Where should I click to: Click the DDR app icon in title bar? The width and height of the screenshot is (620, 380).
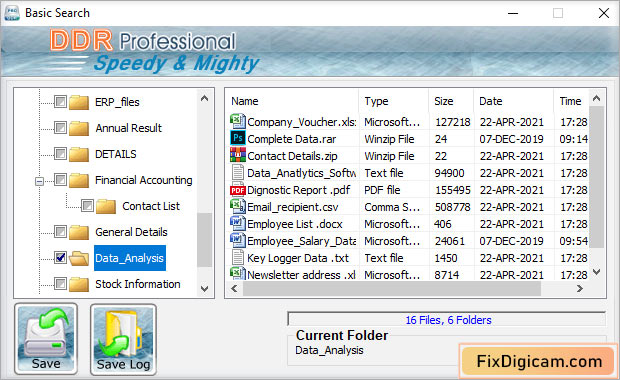pos(12,13)
